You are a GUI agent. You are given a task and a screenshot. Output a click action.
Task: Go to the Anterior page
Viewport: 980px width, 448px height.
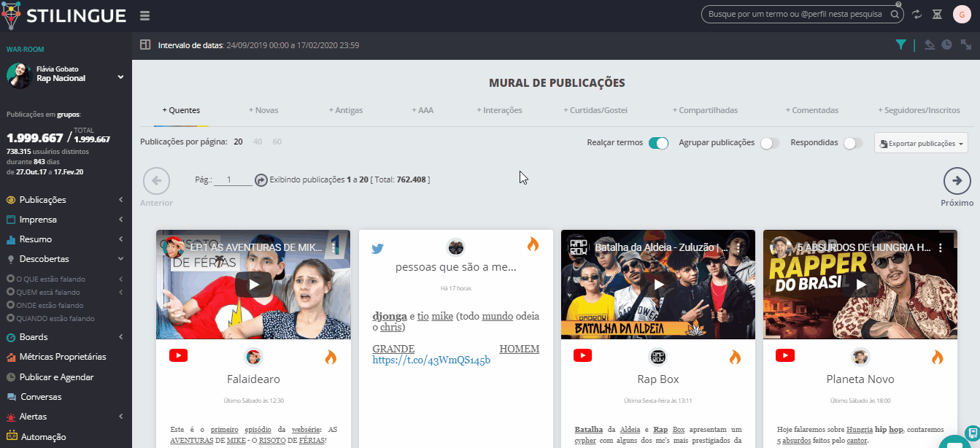tap(156, 180)
